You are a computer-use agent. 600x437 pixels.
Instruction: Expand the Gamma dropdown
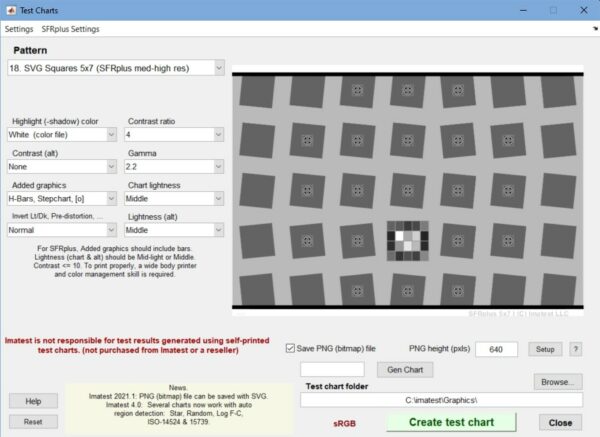175,166
